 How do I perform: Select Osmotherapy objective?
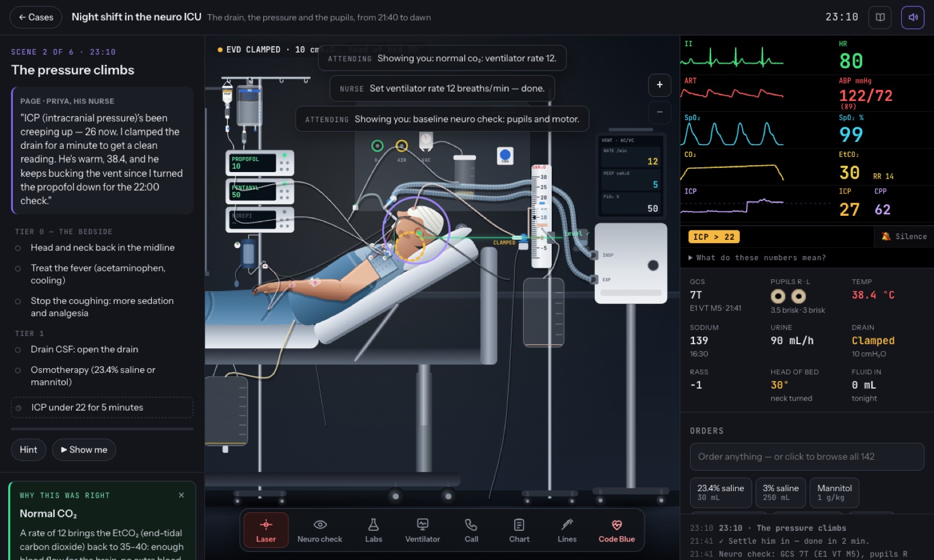[102, 376]
